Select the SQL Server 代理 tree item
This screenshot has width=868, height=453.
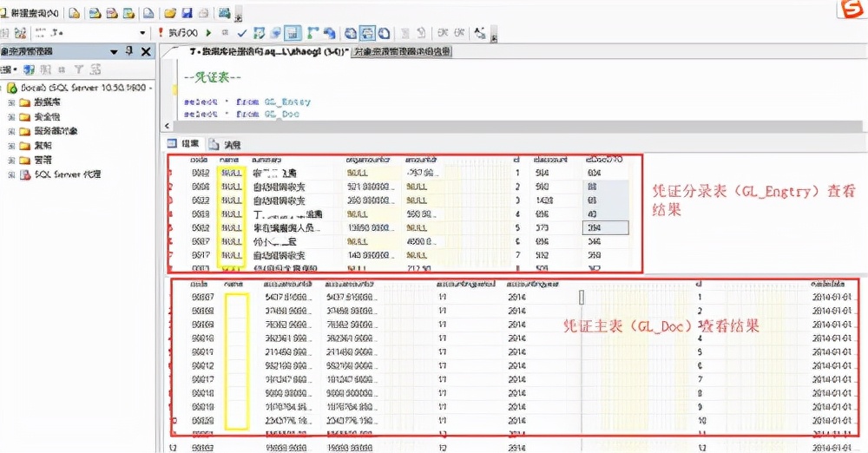tap(68, 174)
